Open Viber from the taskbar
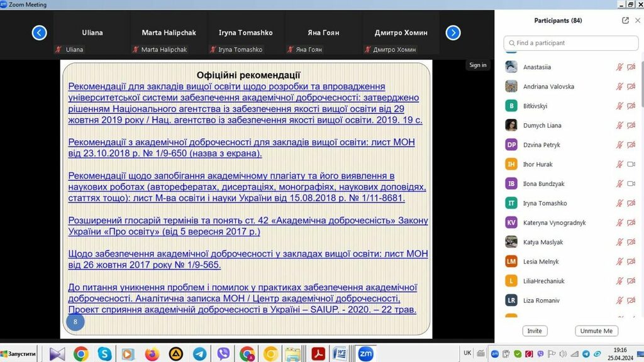 [x=223, y=354]
